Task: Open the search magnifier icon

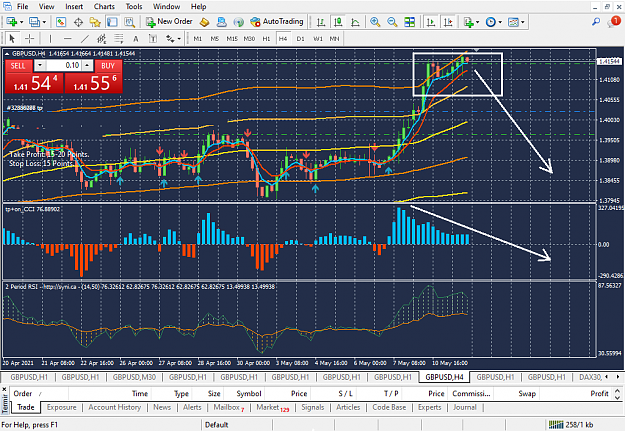Action: (x=596, y=22)
